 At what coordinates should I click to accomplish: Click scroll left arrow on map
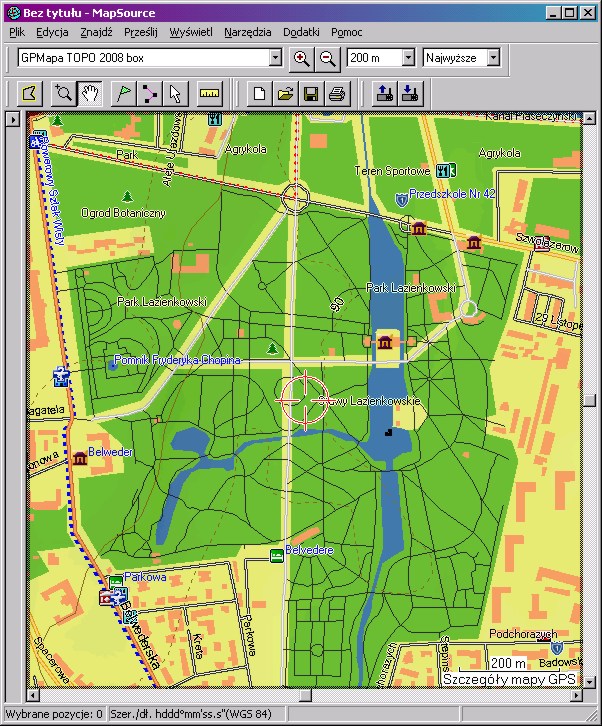click(32, 695)
